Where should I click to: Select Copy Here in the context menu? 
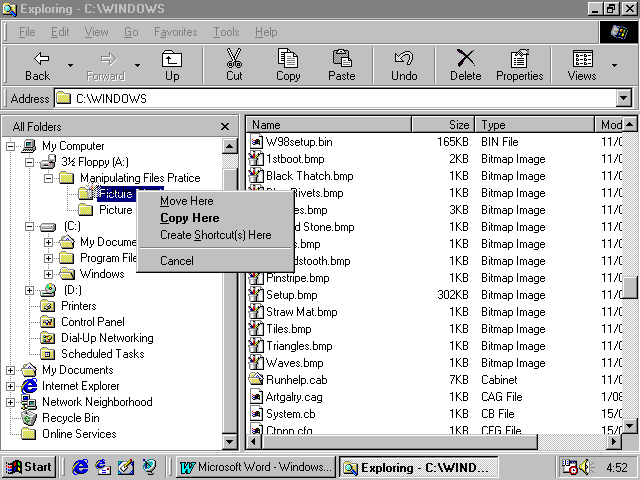(189, 218)
